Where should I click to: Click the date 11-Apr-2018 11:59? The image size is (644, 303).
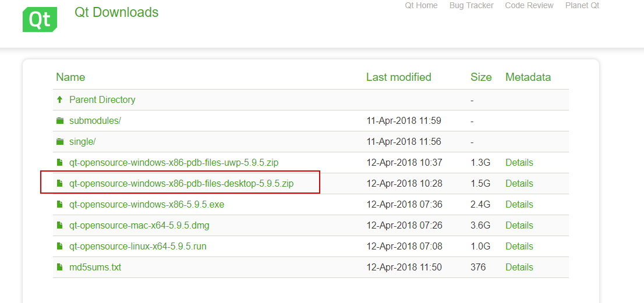coord(404,121)
